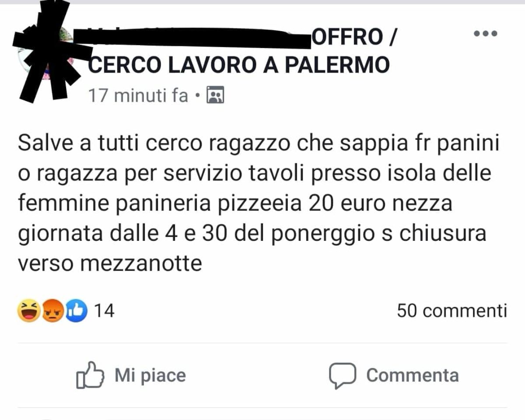Click the redacted author name bar
The image size is (525, 420).
pos(192,37)
